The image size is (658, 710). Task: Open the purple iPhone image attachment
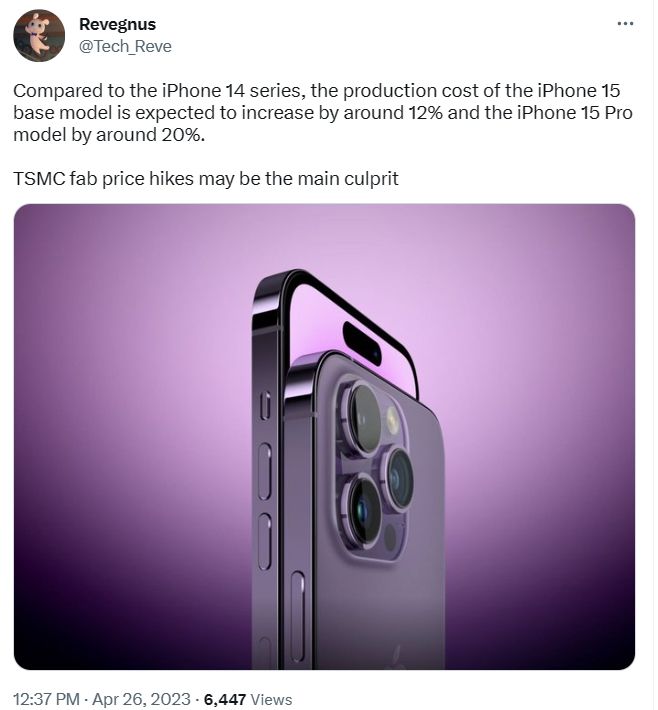[x=324, y=437]
